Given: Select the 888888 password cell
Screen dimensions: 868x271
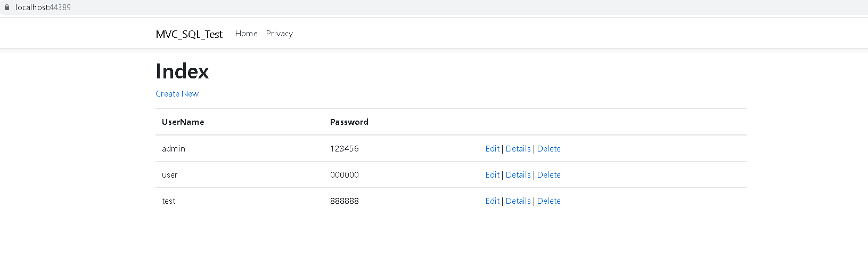Looking at the screenshot, I should point(344,201).
